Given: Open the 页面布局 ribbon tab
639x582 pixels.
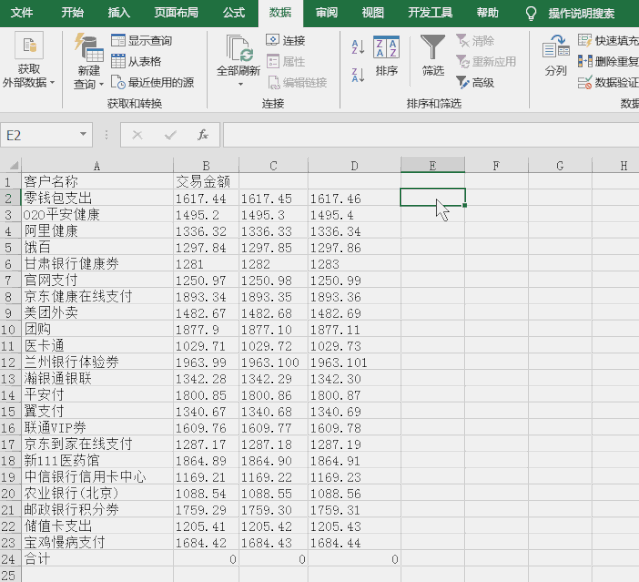Looking at the screenshot, I should pos(176,13).
